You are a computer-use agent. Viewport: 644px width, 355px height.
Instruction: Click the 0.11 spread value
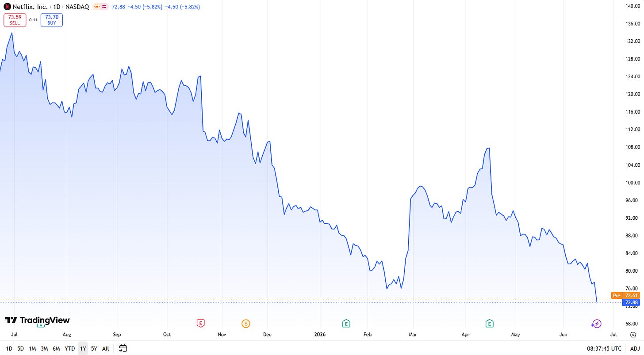click(33, 20)
